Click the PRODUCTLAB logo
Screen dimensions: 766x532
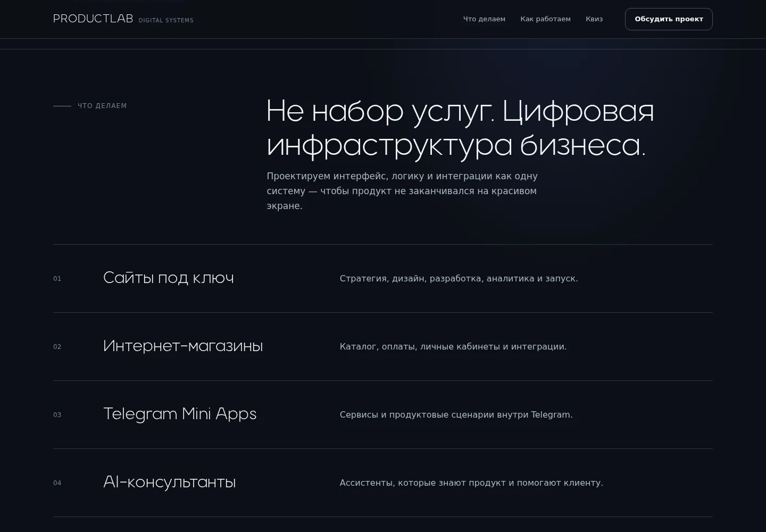93,19
